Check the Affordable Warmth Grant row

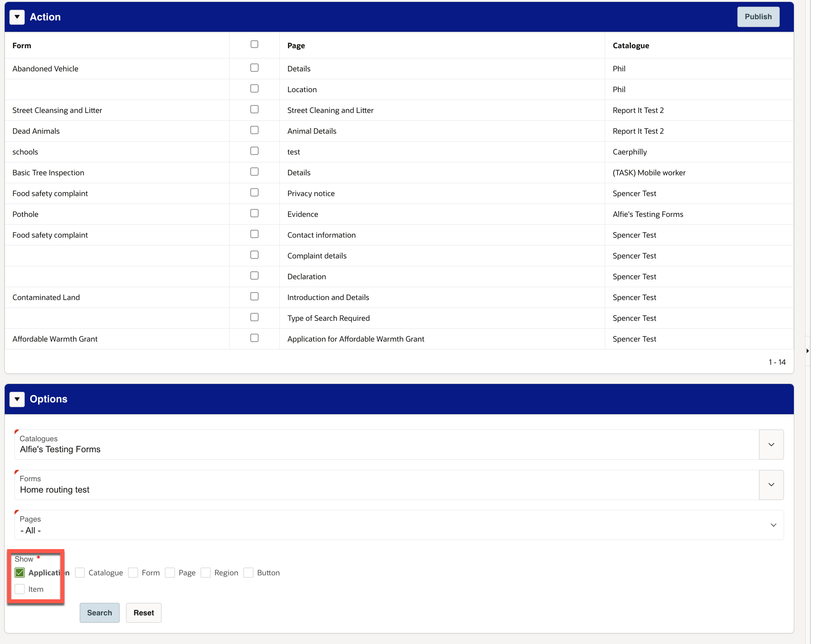coord(254,338)
